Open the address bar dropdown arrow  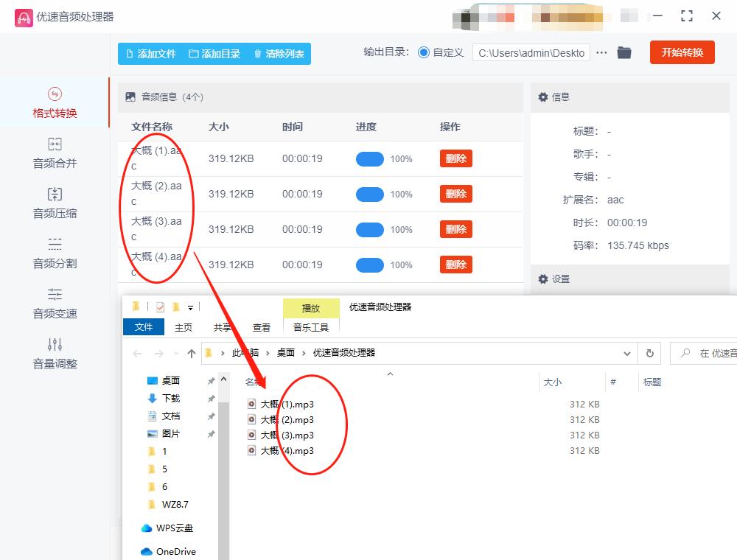coord(628,353)
